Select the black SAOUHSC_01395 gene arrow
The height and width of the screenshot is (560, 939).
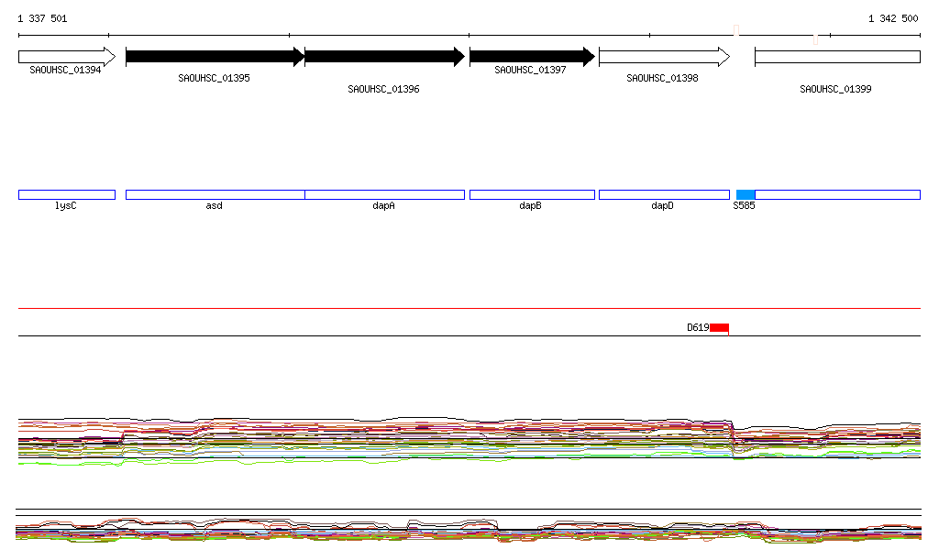(x=215, y=57)
